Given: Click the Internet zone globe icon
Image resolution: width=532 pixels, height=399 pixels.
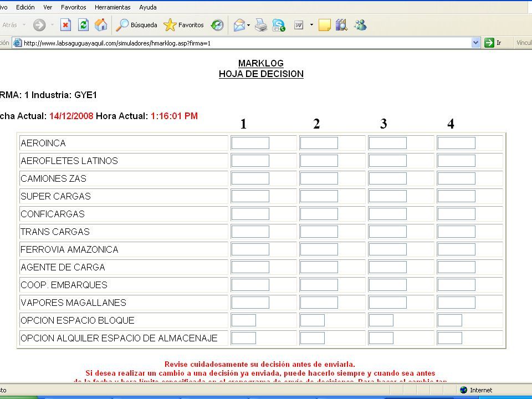Looking at the screenshot, I should coord(463,390).
